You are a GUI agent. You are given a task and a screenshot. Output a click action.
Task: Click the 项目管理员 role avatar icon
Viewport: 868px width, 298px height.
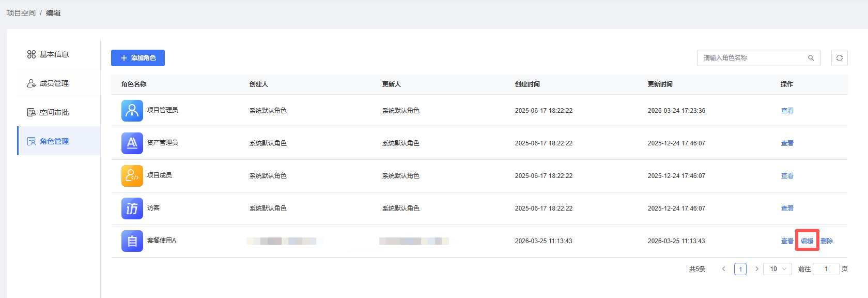(x=132, y=111)
